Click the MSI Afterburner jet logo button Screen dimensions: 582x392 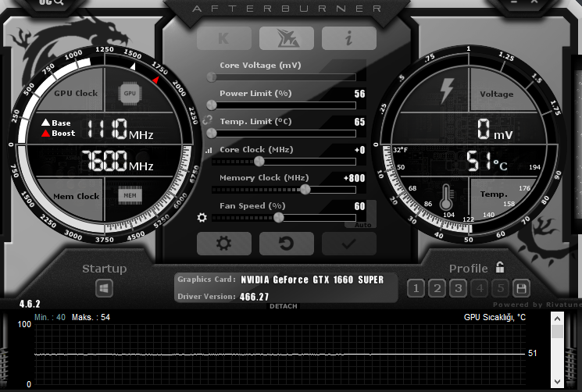286,37
